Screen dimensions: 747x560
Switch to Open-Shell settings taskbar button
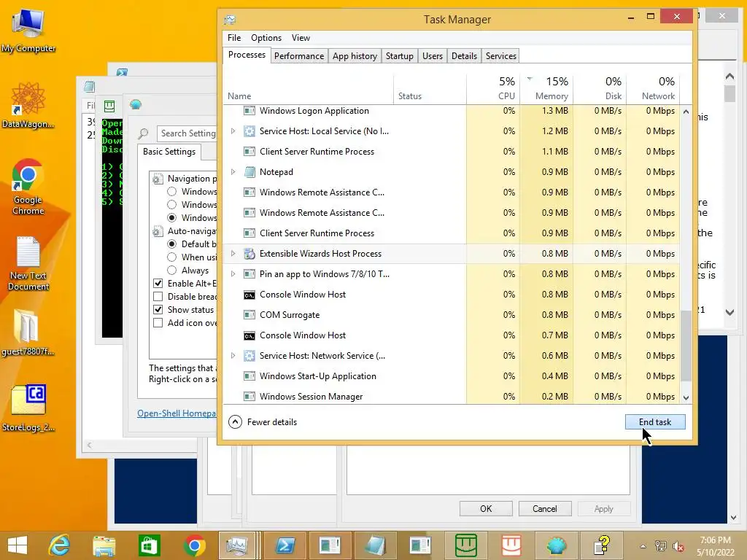[557, 545]
